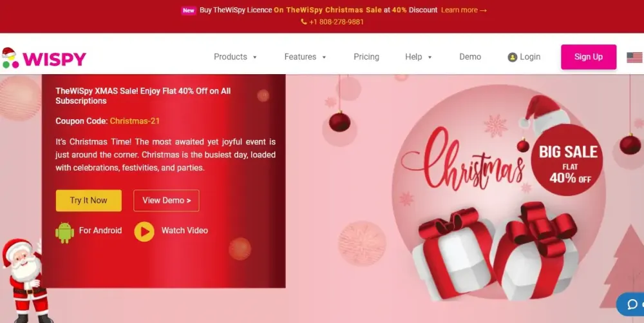The height and width of the screenshot is (323, 644).
Task: Click the View Demo button
Action: point(166,201)
